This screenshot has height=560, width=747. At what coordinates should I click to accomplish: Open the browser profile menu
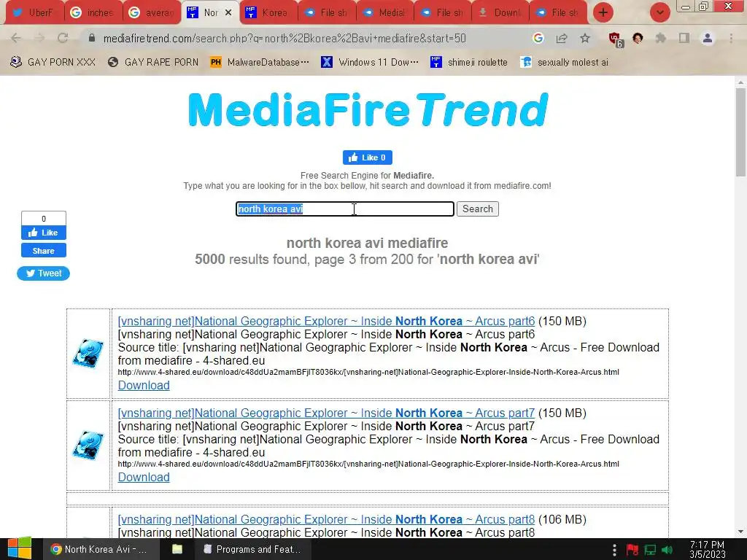[708, 38]
